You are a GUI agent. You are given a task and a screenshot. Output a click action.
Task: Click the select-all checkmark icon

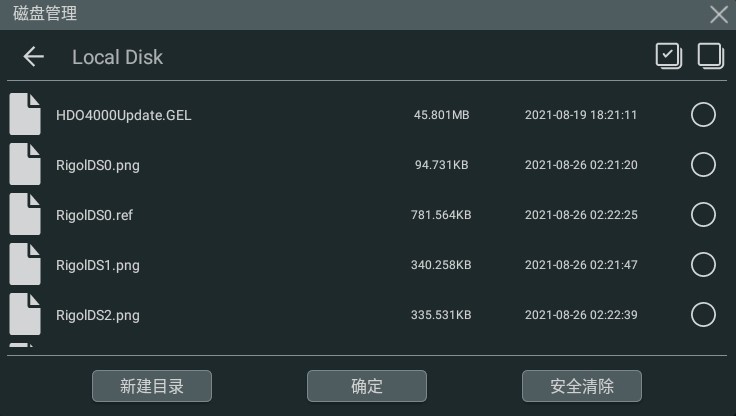[x=669, y=56]
